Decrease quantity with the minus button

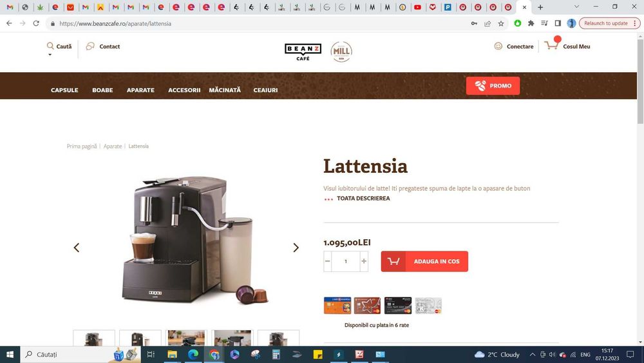[327, 261]
